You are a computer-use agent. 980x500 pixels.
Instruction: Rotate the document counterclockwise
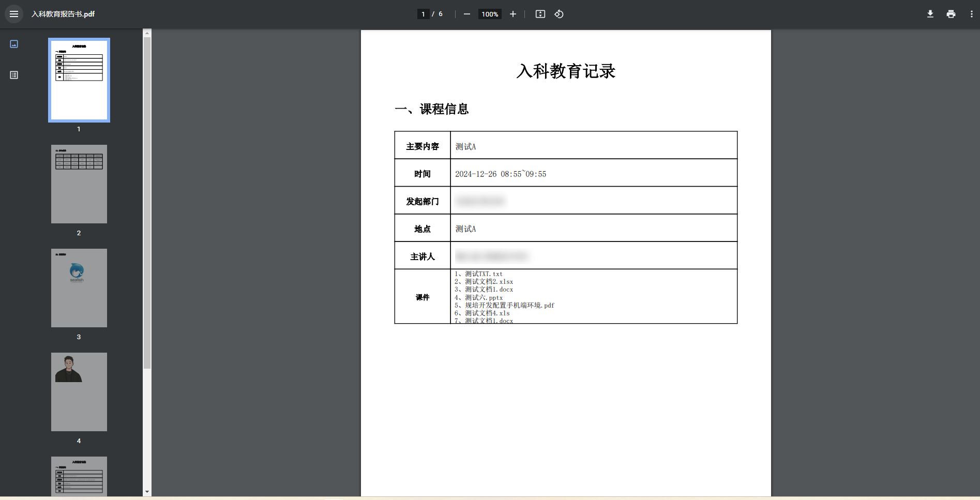pos(559,14)
